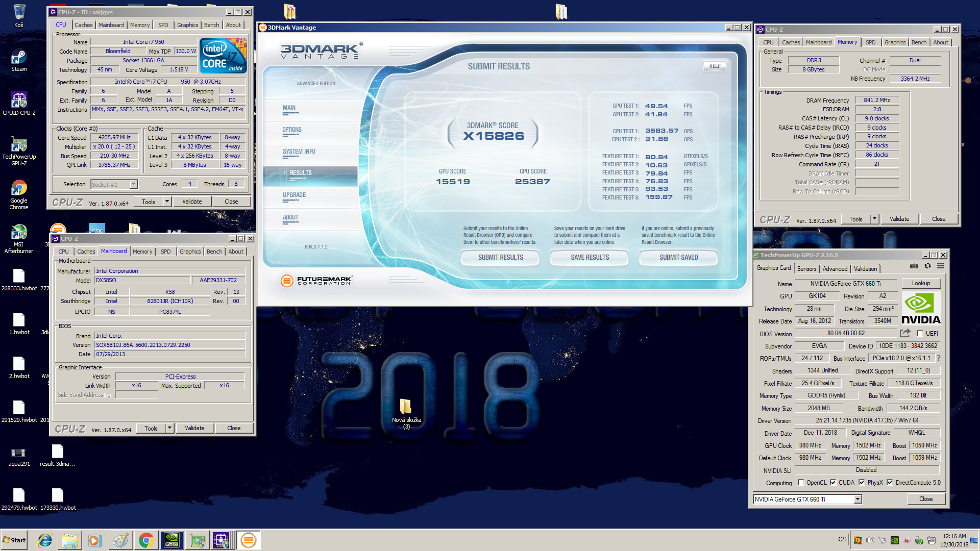Open the CPUID CPU-Z desktop icon
The width and height of the screenshot is (980, 551).
pos(19,104)
